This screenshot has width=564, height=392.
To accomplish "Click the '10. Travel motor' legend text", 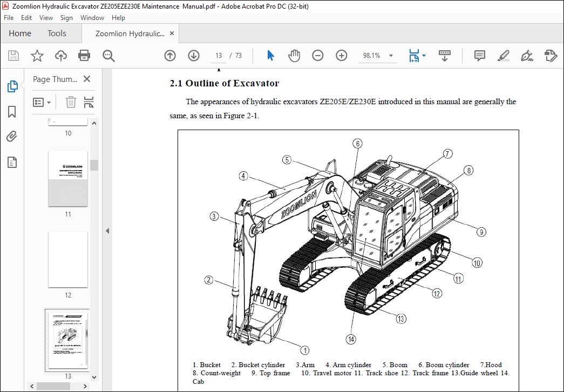I will tap(326, 373).
